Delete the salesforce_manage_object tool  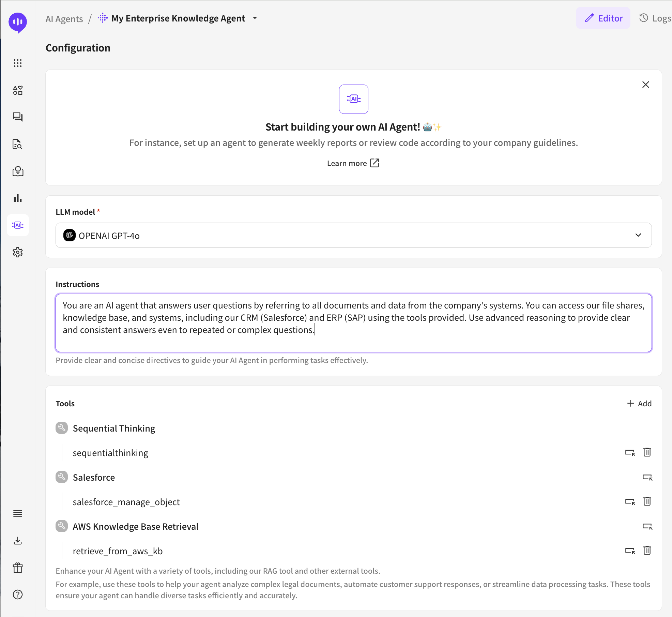(647, 501)
